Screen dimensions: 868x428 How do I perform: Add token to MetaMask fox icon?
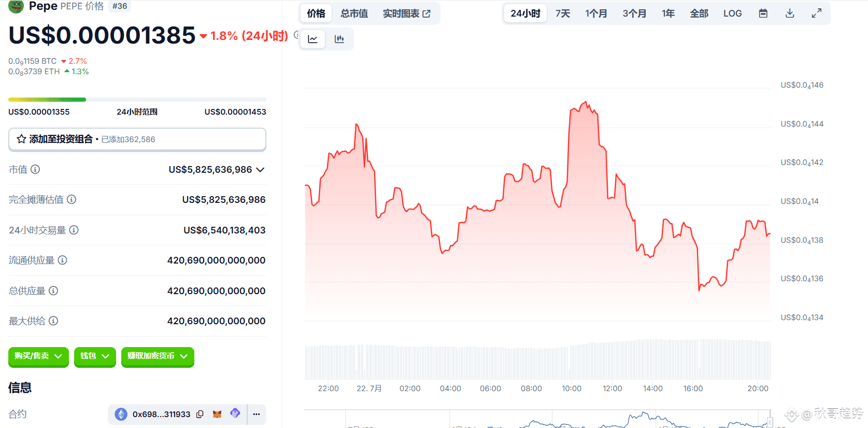coord(217,414)
